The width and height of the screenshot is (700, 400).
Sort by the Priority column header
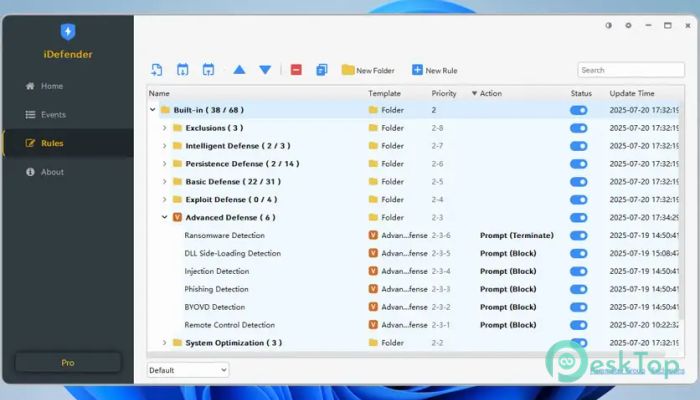[x=444, y=93]
